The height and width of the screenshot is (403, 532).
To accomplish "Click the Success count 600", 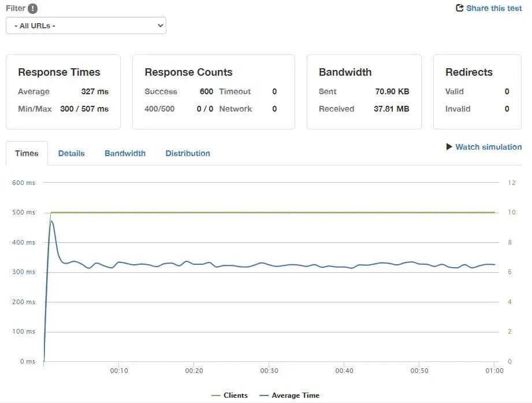I will [x=206, y=91].
